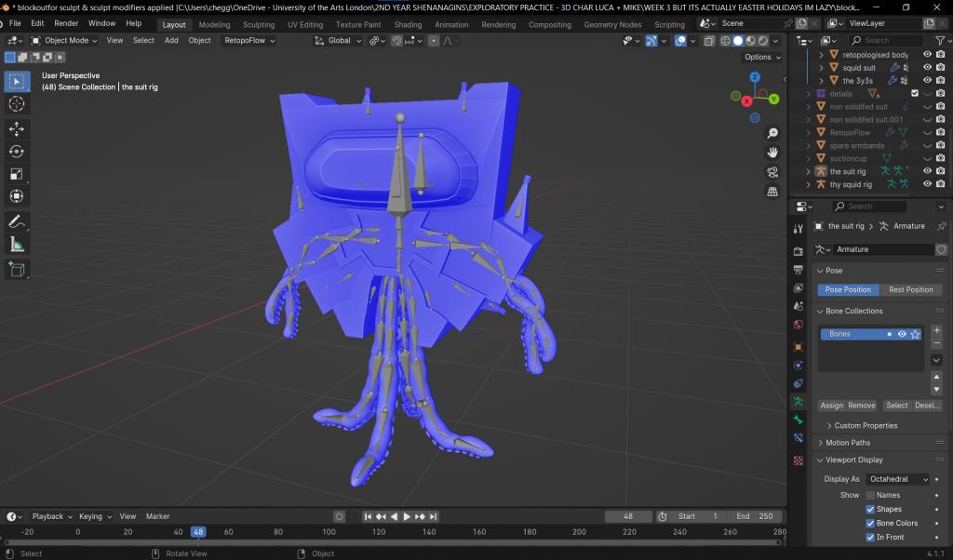
Task: Click the auto keying record button
Action: pyautogui.click(x=339, y=516)
